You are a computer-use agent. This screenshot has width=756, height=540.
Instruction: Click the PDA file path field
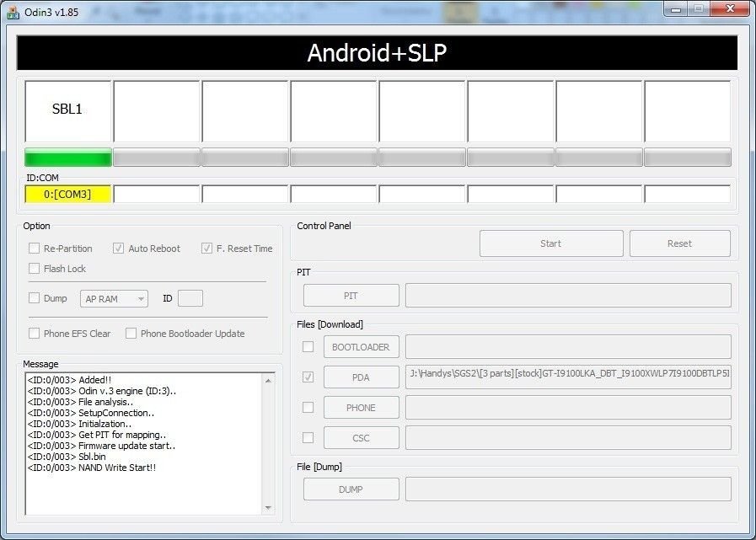[x=568, y=377]
